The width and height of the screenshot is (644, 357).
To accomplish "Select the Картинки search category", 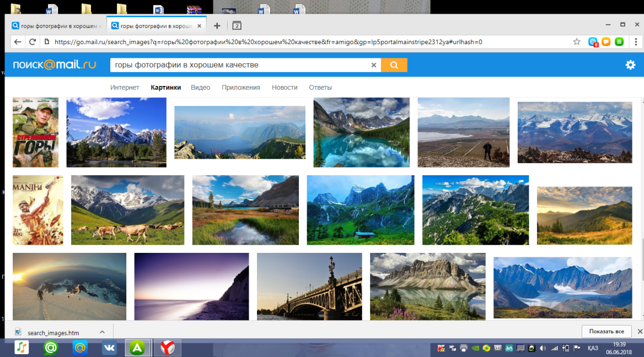I will click(x=165, y=88).
